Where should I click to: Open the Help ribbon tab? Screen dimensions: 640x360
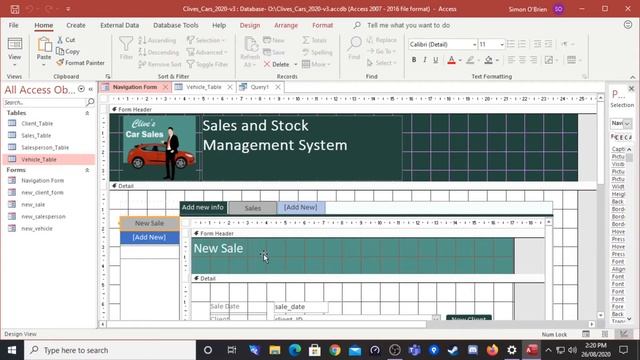point(219,25)
